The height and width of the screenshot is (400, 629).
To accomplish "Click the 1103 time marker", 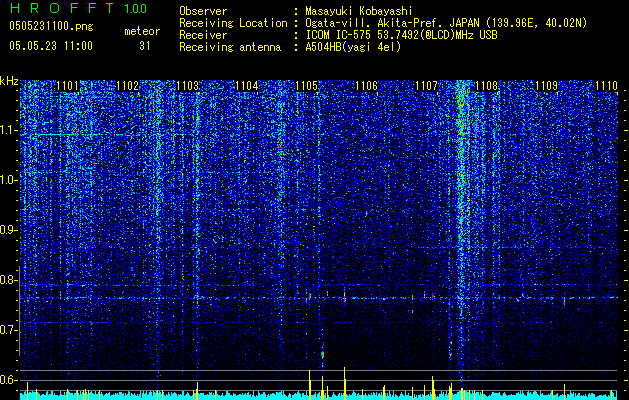I will coord(187,86).
